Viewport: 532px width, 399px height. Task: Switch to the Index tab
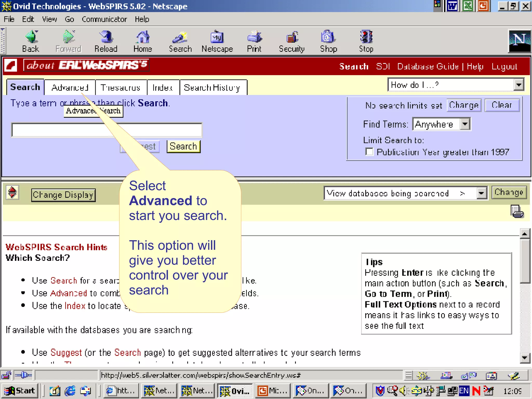coord(163,88)
